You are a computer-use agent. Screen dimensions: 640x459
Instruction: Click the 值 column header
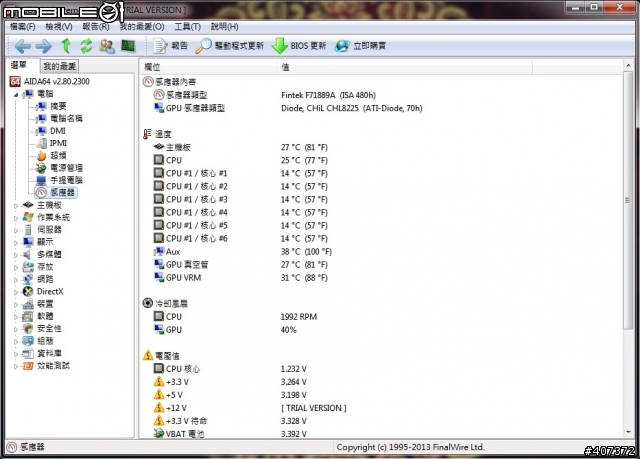pyautogui.click(x=405, y=67)
